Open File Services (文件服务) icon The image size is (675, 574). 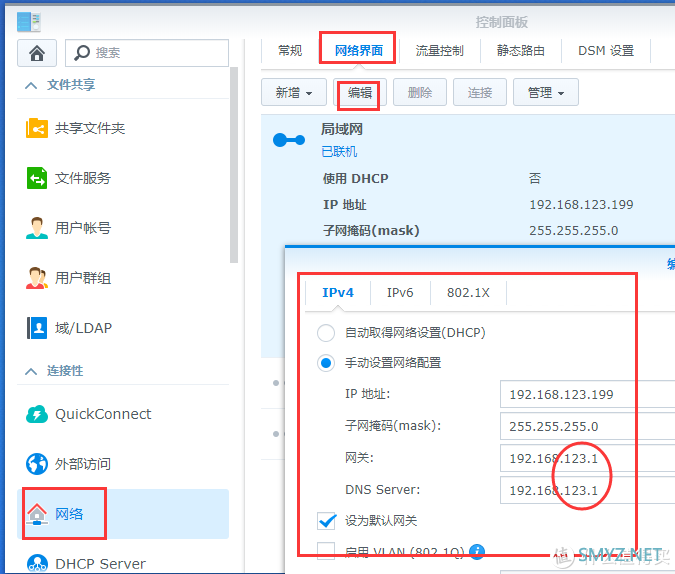click(37, 178)
